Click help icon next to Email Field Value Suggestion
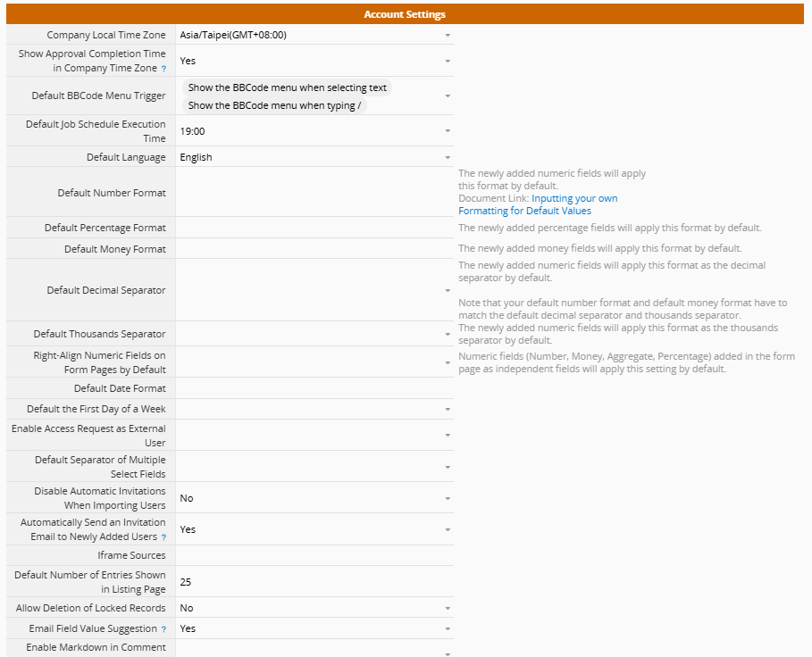The image size is (812, 657). click(x=163, y=629)
